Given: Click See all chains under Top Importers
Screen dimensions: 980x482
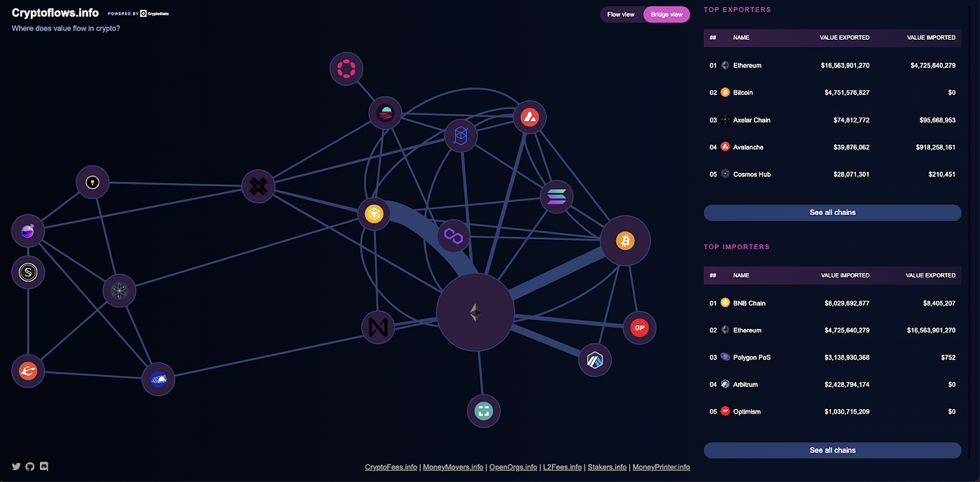Looking at the screenshot, I should tap(832, 451).
